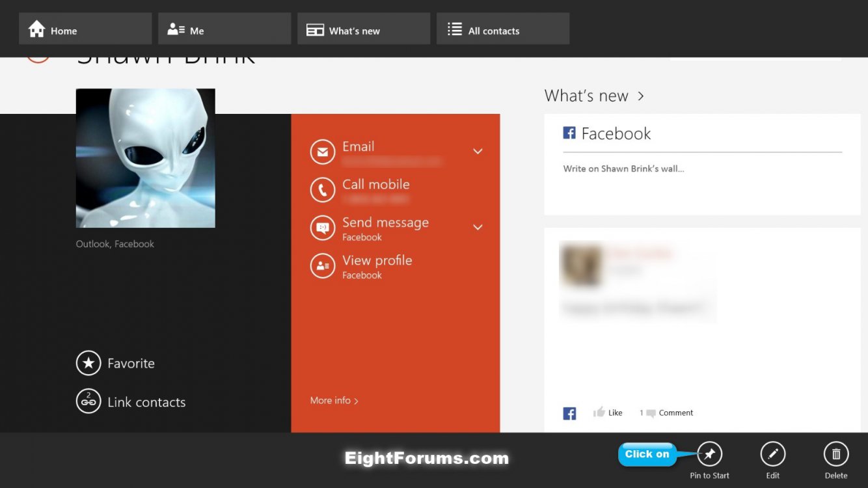Go to the Home tab
Screen dimensions: 868x488
tap(85, 29)
